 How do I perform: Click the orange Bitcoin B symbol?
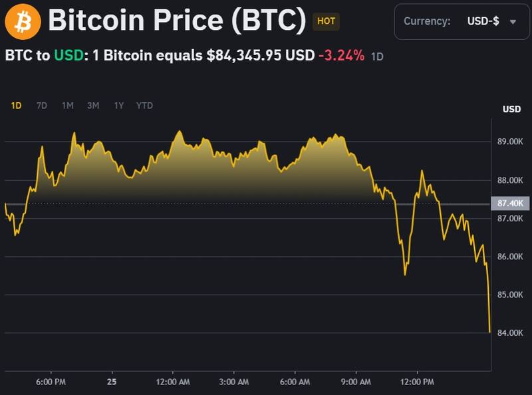point(23,22)
